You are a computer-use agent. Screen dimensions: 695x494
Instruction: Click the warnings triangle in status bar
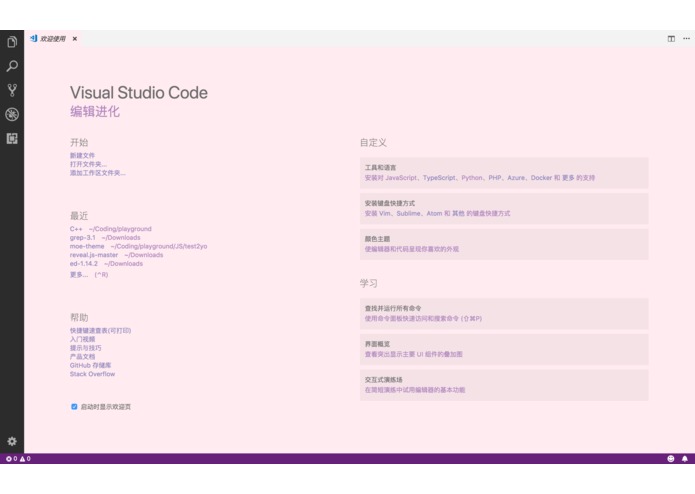point(22,459)
